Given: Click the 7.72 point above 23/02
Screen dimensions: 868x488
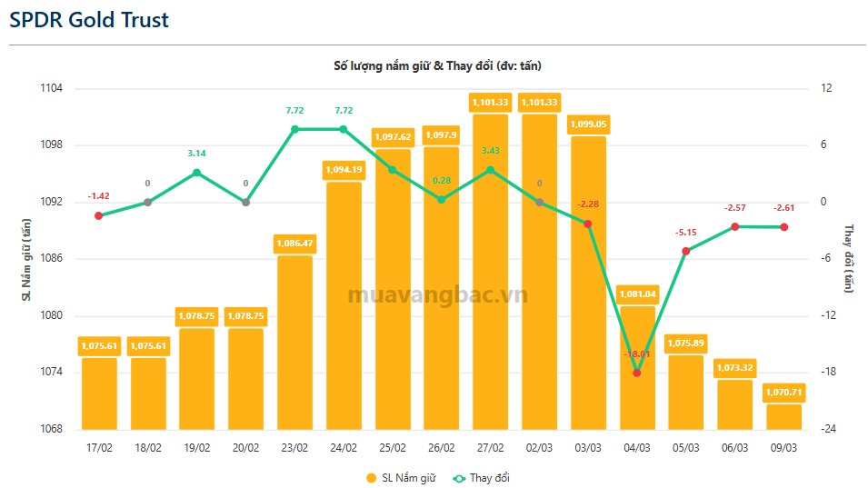Looking at the screenshot, I should coord(294,129).
